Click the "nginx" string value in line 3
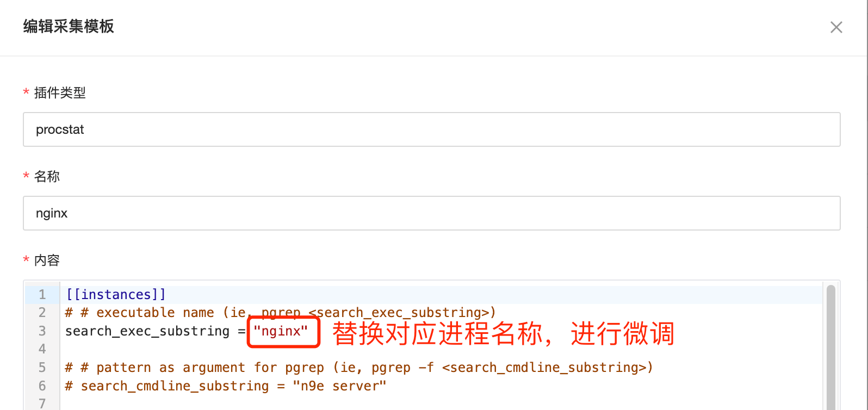Screen dimensions: 868x410 [281, 331]
